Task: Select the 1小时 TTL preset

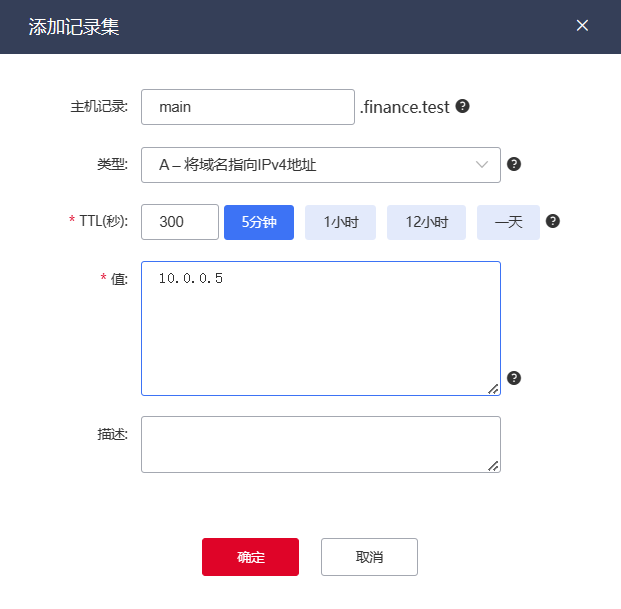Action: (x=341, y=222)
